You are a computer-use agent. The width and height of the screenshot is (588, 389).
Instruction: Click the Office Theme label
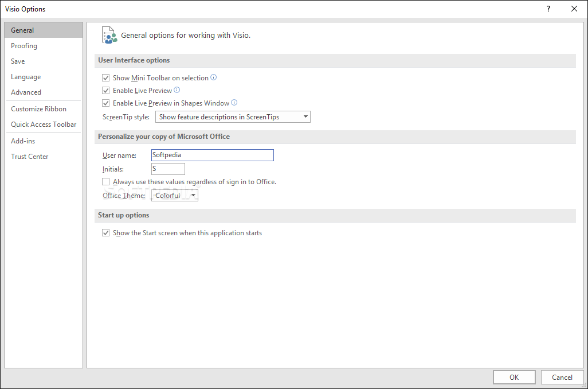coord(124,196)
